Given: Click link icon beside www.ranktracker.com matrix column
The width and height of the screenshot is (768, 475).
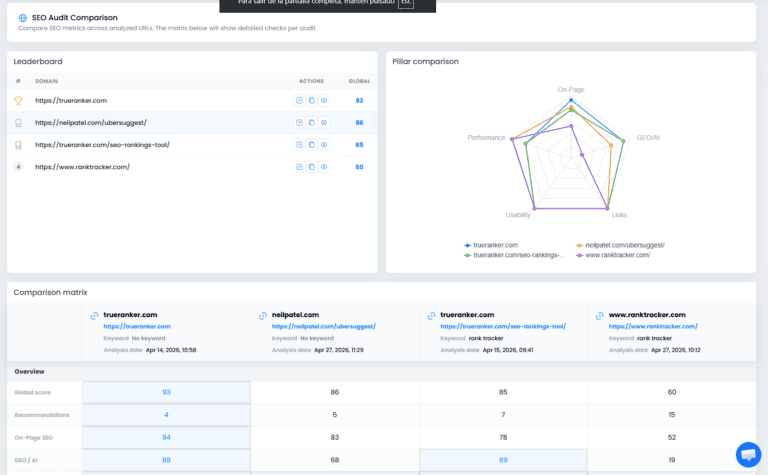Looking at the screenshot, I should click(600, 316).
